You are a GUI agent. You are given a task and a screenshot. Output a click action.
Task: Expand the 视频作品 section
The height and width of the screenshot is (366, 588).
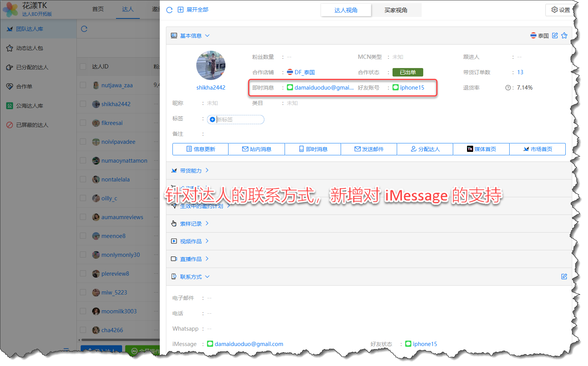191,241
